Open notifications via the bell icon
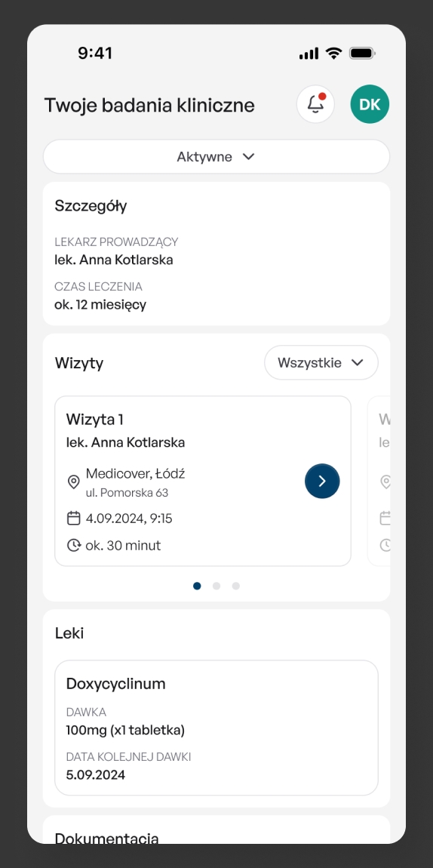433x868 pixels. [315, 103]
